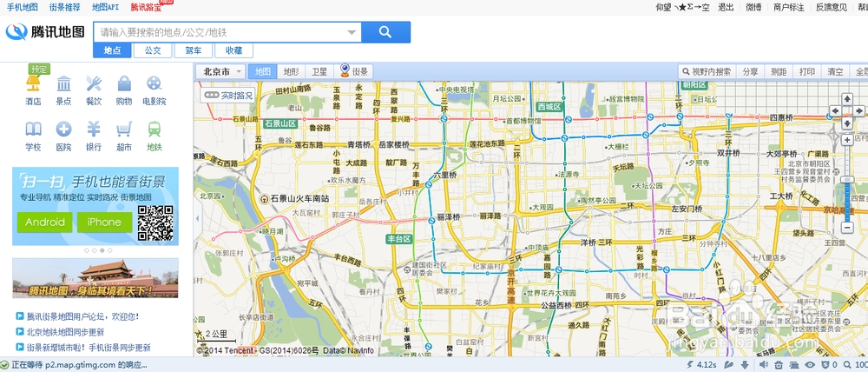Viewport: 868px width, 372px height.
Task: Open 腾讯街景地图用户论坛 forum link
Action: (x=82, y=316)
